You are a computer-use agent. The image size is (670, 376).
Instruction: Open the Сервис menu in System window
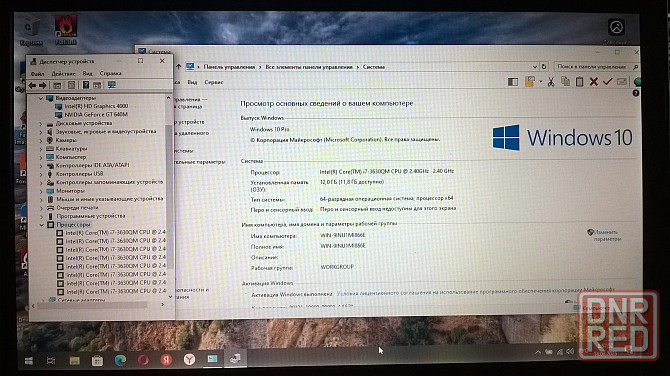click(214, 82)
